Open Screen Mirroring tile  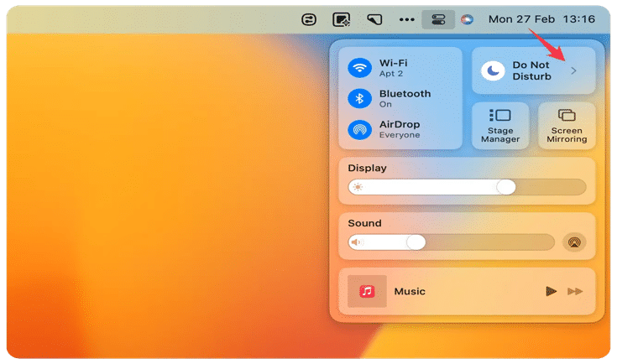(567, 126)
